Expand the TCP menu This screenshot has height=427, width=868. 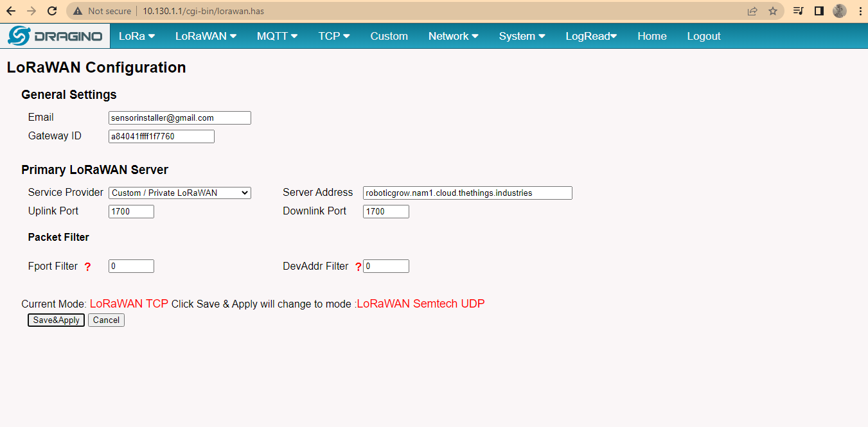coord(334,36)
